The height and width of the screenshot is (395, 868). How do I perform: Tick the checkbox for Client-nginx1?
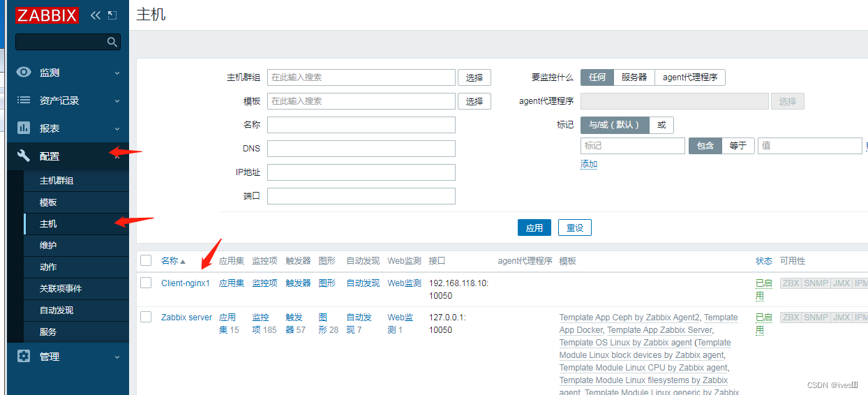coord(146,283)
